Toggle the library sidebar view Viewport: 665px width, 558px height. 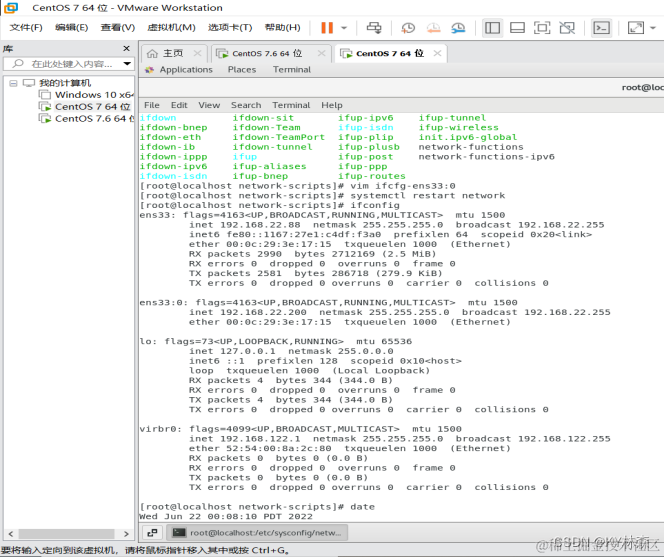[492, 28]
